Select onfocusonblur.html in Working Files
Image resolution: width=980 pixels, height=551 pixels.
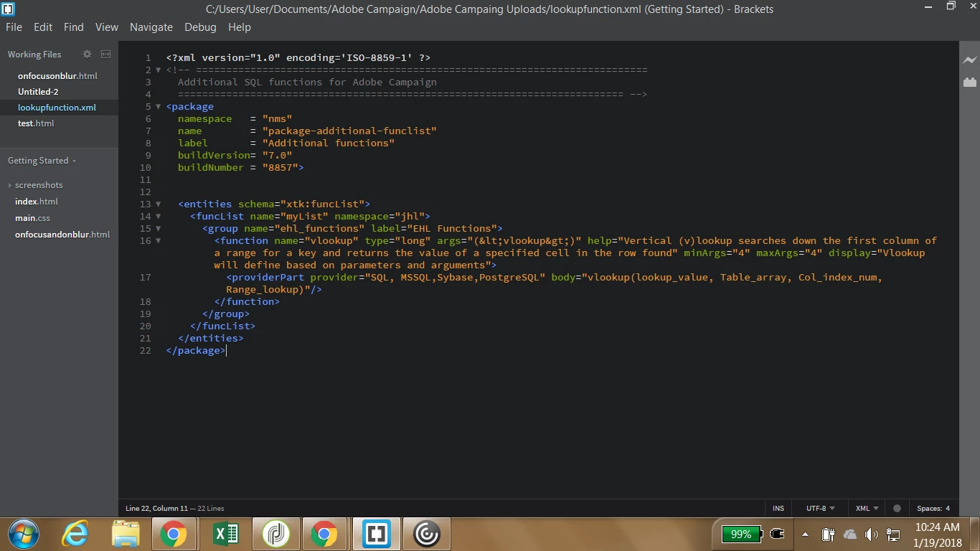59,76
